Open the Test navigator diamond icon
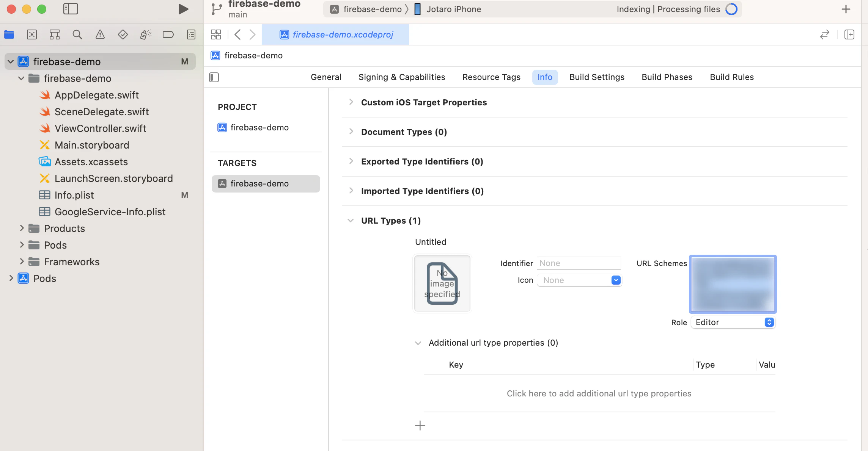868x451 pixels. tap(123, 35)
